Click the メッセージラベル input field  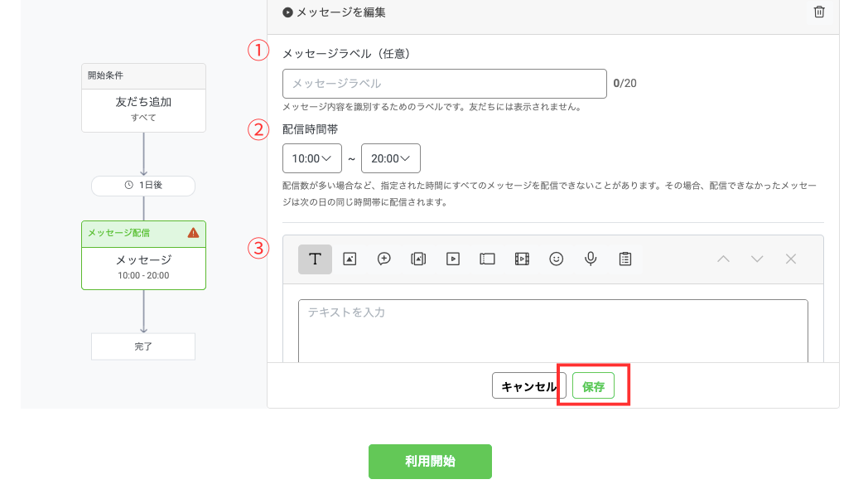pos(444,83)
